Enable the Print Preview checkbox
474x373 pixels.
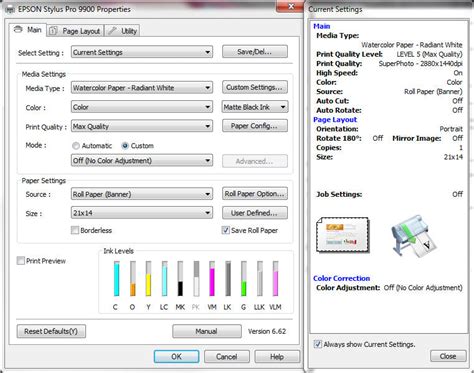[x=21, y=261]
